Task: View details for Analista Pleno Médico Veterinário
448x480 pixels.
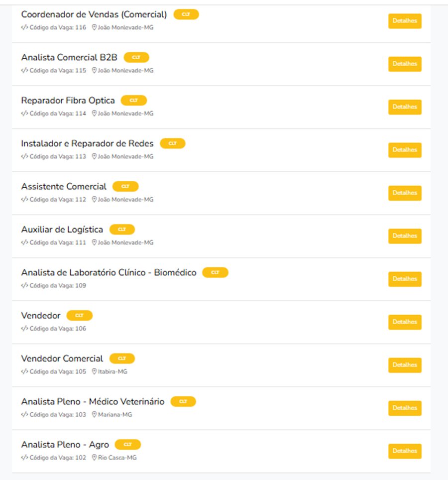Action: click(x=405, y=408)
